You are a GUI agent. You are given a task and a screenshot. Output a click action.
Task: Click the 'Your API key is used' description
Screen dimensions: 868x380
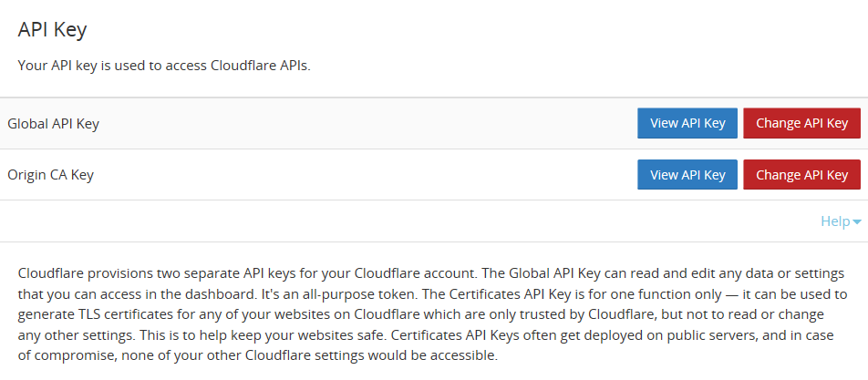(x=164, y=66)
